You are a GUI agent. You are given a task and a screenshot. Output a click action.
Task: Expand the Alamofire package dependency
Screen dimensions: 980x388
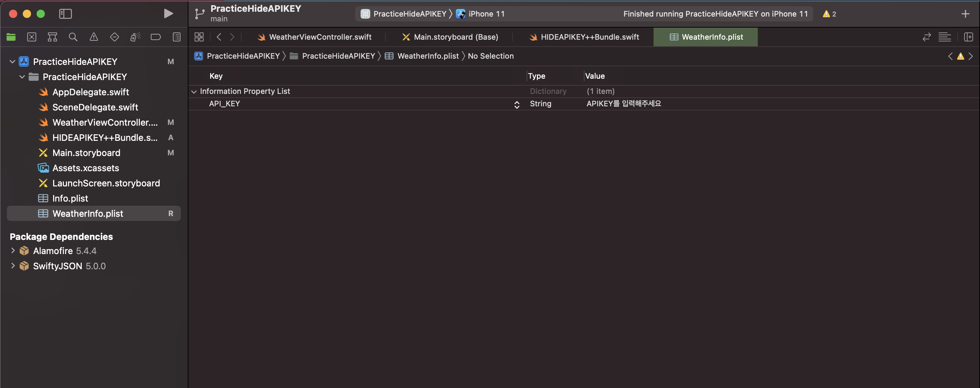[12, 251]
